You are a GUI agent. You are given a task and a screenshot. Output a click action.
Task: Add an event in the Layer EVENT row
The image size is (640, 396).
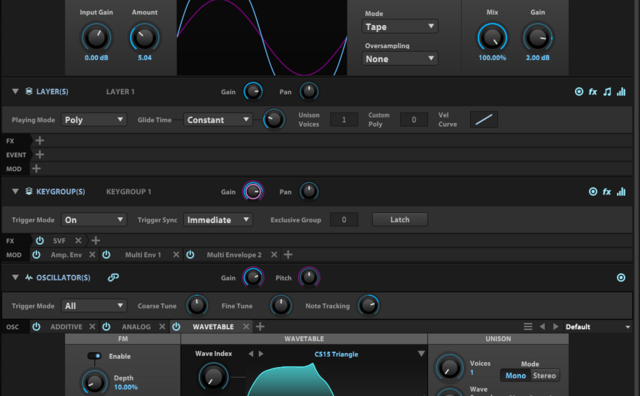[x=40, y=154]
